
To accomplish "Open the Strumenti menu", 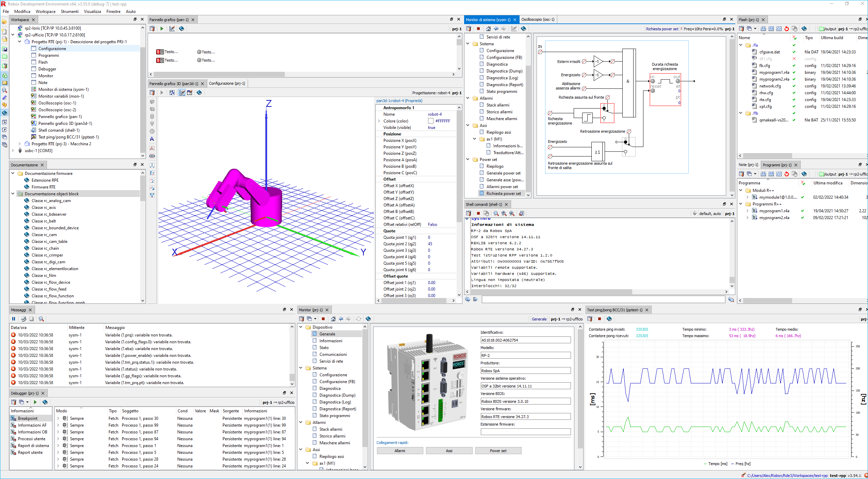I will coord(69,11).
